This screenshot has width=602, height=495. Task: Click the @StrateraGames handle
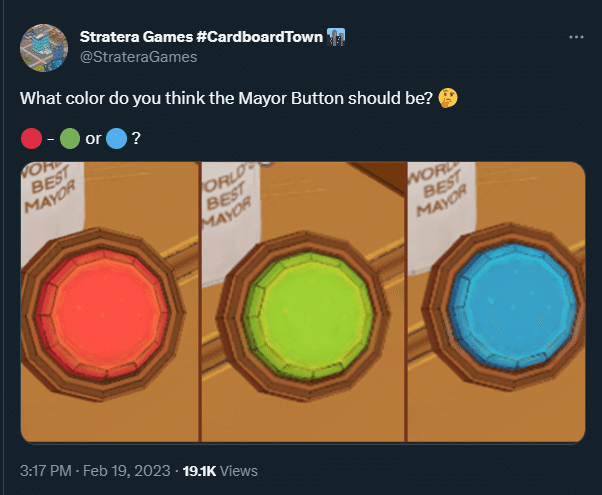click(138, 57)
